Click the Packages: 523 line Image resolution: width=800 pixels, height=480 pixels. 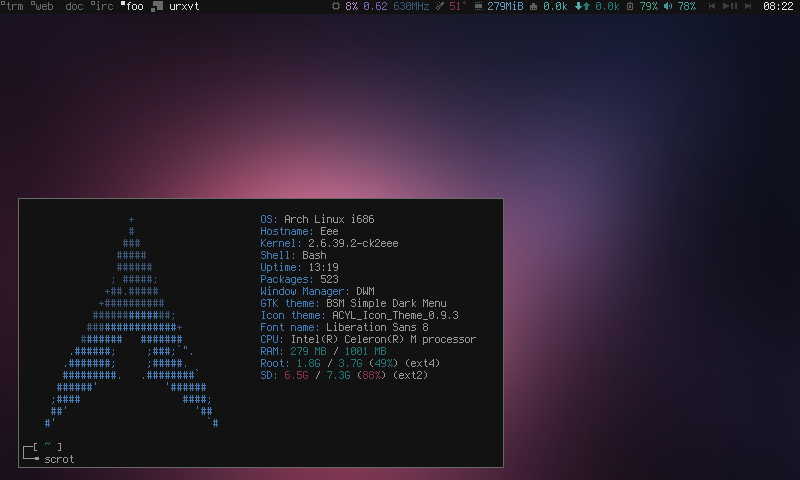point(299,280)
